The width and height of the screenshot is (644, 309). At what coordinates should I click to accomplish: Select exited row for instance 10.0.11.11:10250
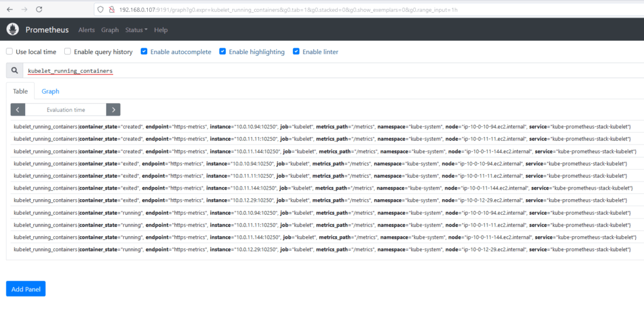click(326, 176)
